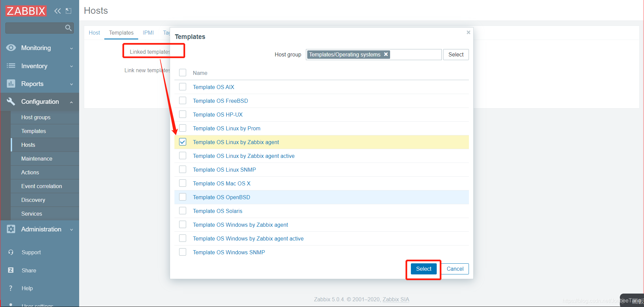Open Share link in sidebar
Viewport: 644px width, 307px height.
point(29,270)
